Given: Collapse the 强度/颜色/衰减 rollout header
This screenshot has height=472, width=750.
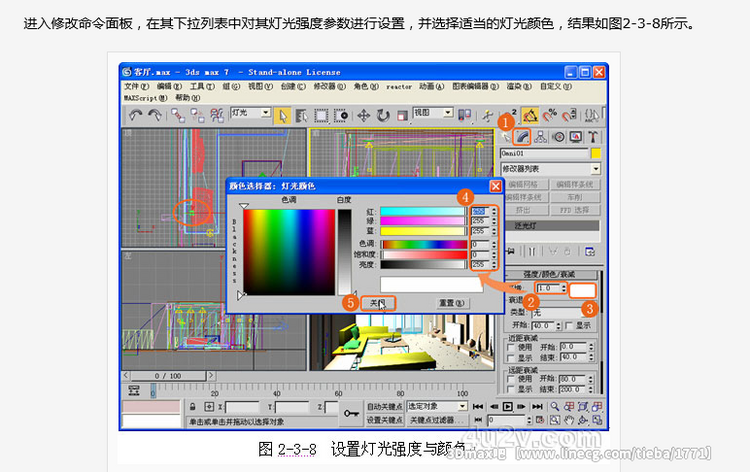Looking at the screenshot, I should pos(549,274).
